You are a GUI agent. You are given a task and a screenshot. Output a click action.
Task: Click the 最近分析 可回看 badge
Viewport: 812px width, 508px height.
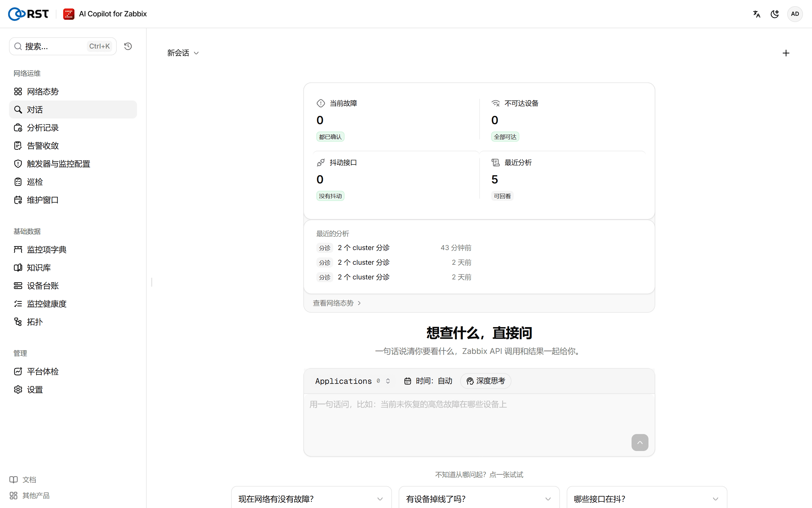tap(502, 196)
